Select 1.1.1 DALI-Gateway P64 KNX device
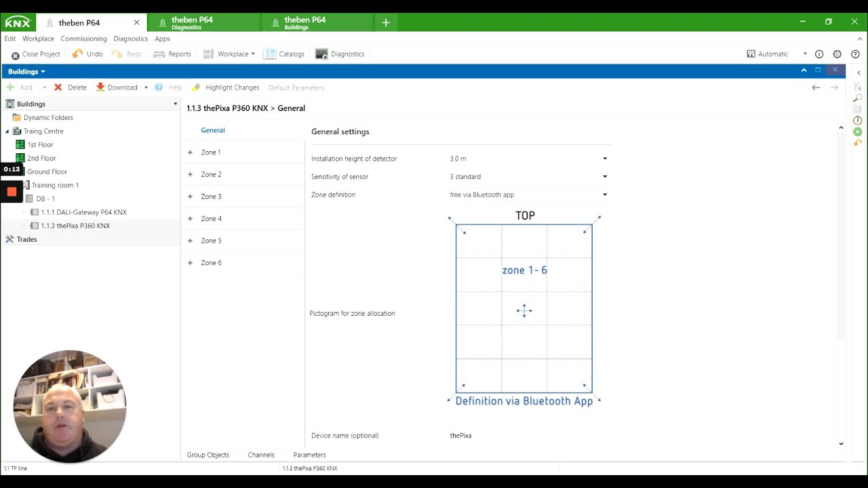This screenshot has height=488, width=868. 83,212
